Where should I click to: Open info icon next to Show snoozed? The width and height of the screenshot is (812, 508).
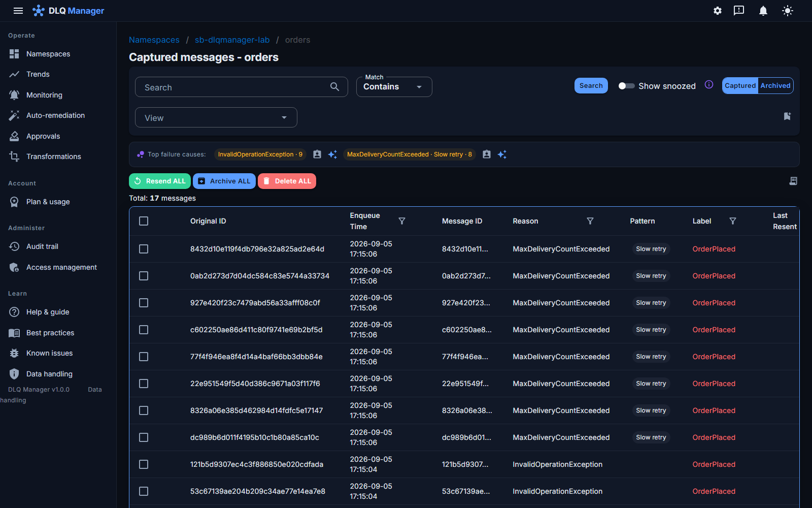709,85
